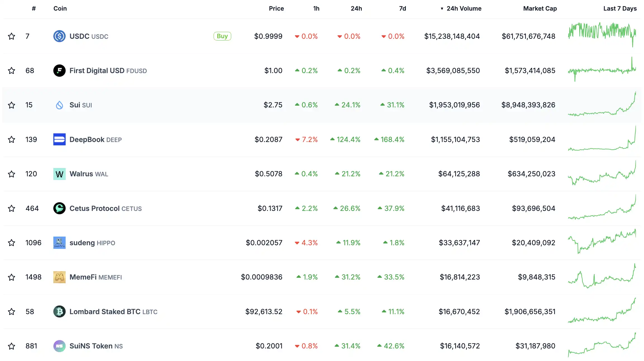Sort table by Market Cap header
Screen dimensions: 644x361
[x=540, y=9]
